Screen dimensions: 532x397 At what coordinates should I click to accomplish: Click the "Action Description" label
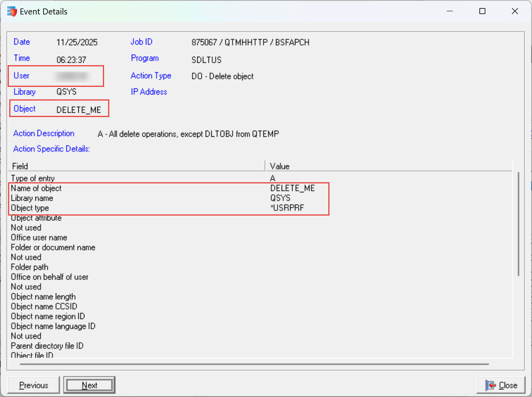(x=44, y=133)
